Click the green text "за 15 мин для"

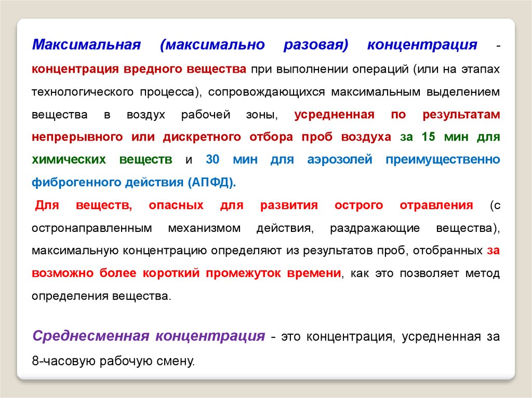pos(450,137)
